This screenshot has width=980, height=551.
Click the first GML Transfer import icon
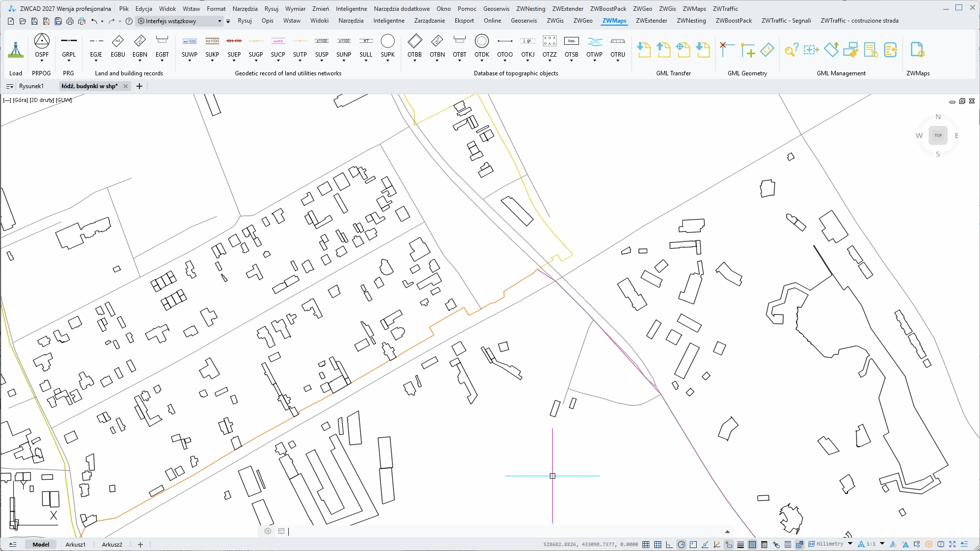643,50
